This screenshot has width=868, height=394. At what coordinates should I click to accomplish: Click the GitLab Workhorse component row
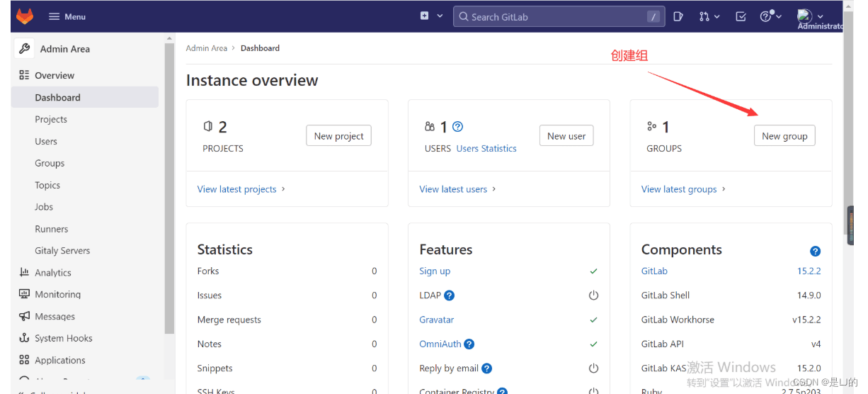pos(731,320)
